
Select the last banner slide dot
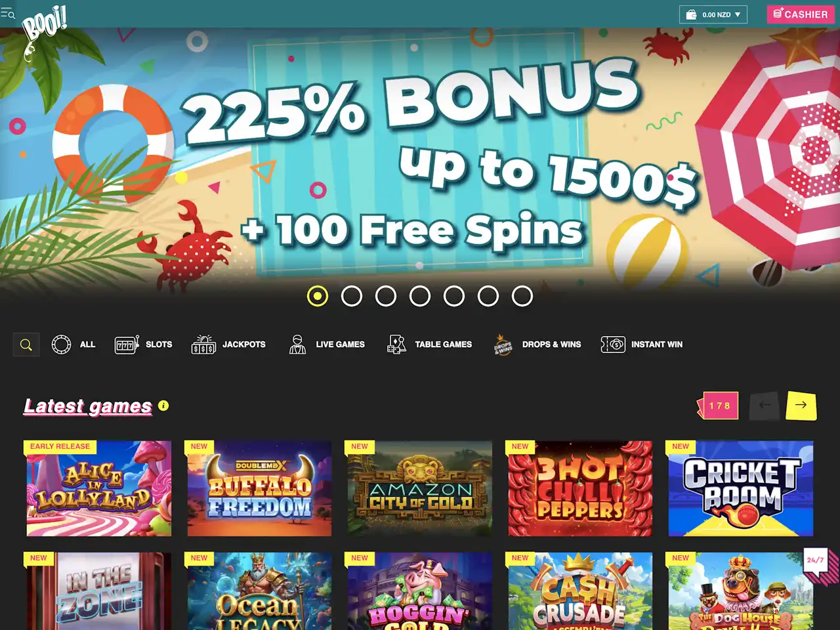(x=522, y=296)
